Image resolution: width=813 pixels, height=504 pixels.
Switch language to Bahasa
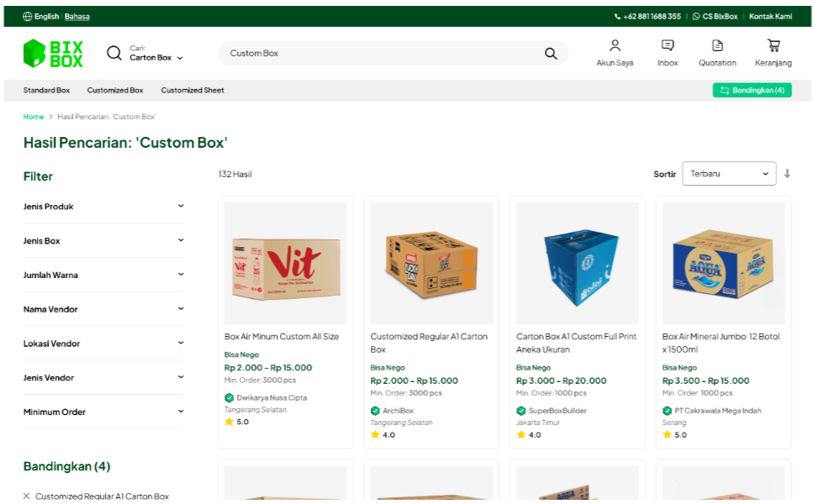[x=77, y=17]
